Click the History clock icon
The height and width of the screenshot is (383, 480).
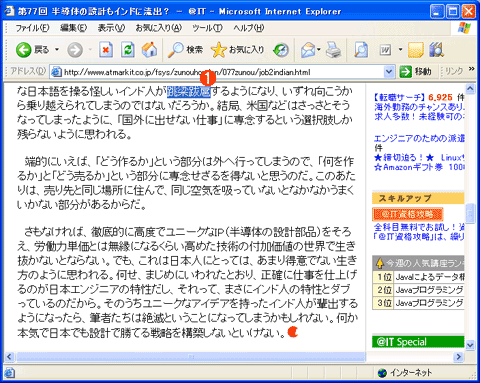(280, 50)
